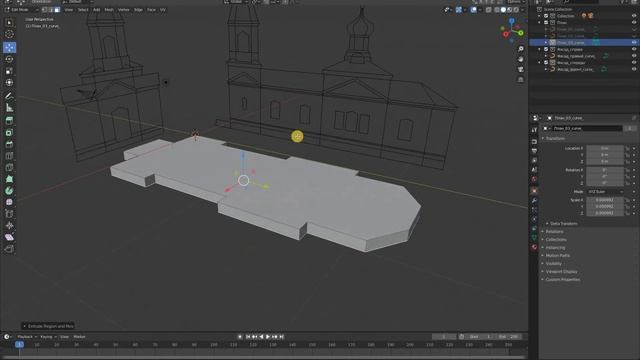Select the Loop Cut tool
Screen dimensions: 640x360
pos(9,156)
